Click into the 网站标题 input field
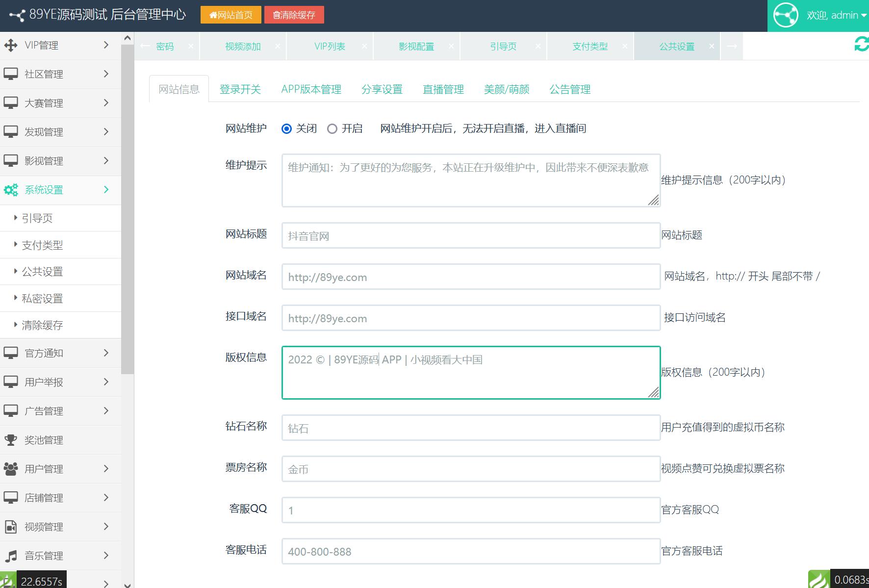Screen dimensions: 869x588 pyautogui.click(x=470, y=236)
